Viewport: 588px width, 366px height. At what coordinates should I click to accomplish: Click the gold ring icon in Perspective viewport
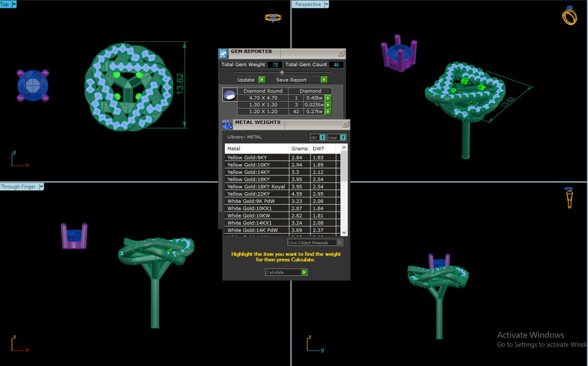pos(570,16)
